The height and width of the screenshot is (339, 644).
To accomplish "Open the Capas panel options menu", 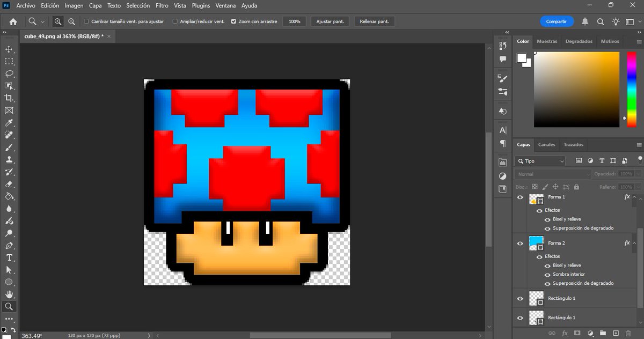I will coord(639,145).
